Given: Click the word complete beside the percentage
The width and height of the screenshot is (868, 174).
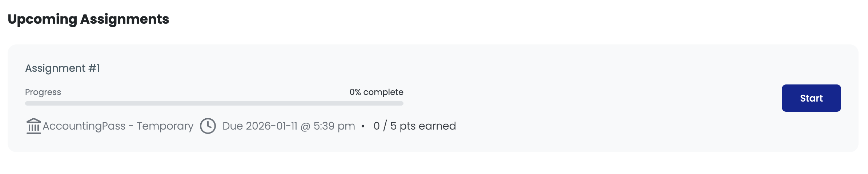Looking at the screenshot, I should 383,92.
